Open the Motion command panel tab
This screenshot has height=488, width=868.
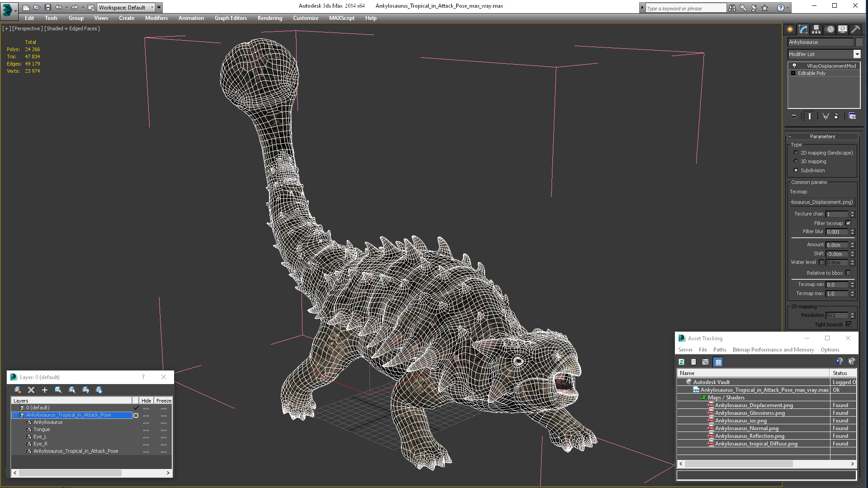coord(830,29)
